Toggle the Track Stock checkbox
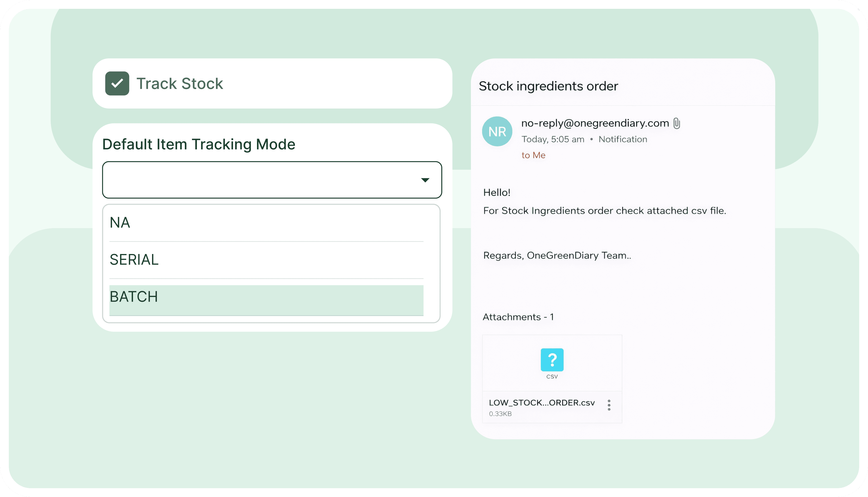This screenshot has width=868, height=497. 117,84
